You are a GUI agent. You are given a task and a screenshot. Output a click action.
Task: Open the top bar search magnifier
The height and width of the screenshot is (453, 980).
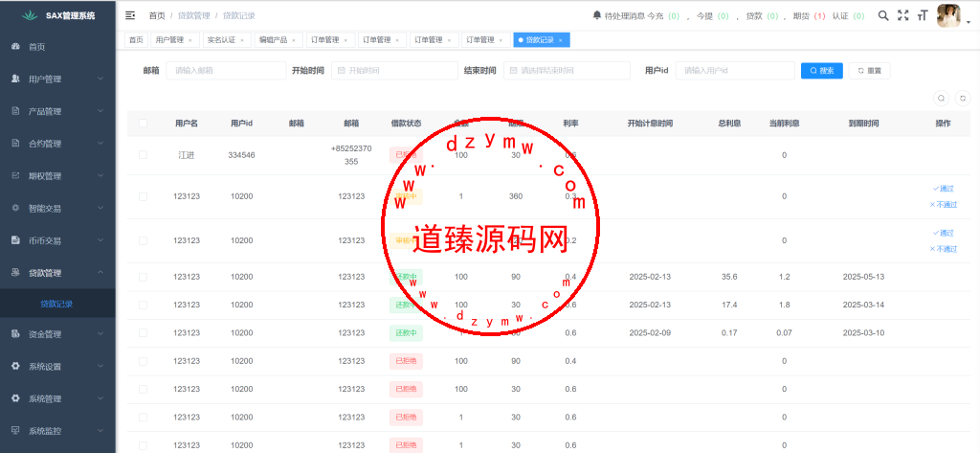(x=883, y=15)
